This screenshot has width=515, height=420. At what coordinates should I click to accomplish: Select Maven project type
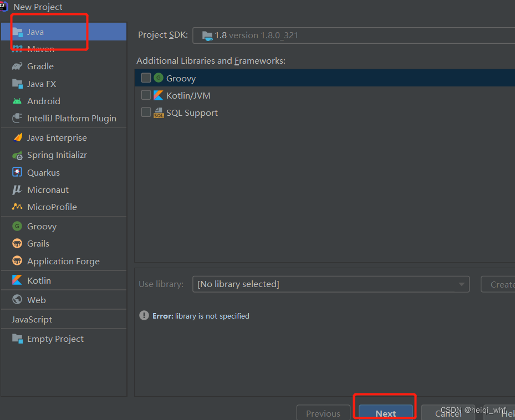[64, 49]
